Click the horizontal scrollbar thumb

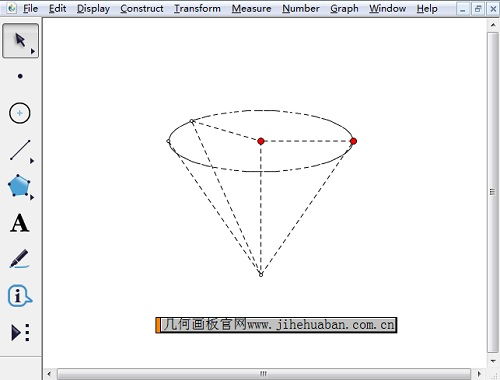pos(264,374)
